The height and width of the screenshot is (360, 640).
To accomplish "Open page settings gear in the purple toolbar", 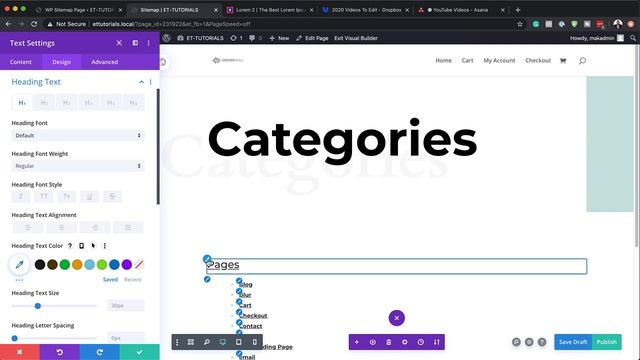I will (404, 342).
